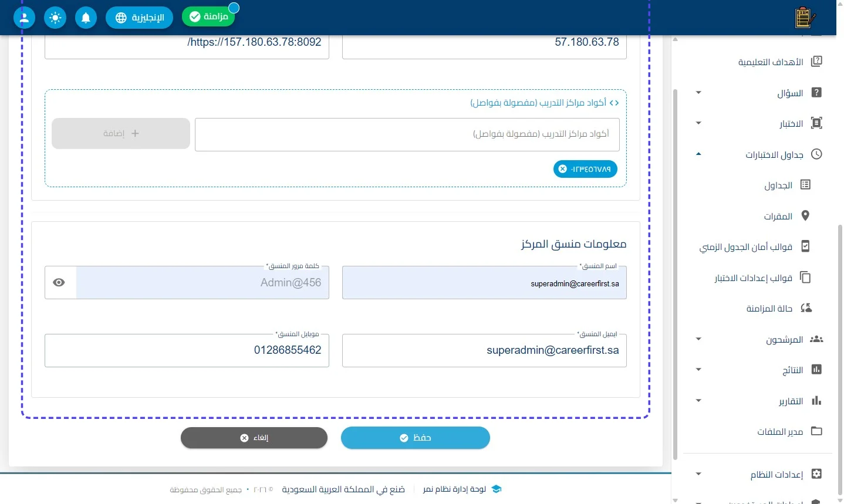Click the الاختبار sidebar icon
The width and height of the screenshot is (844, 504).
pos(816,123)
